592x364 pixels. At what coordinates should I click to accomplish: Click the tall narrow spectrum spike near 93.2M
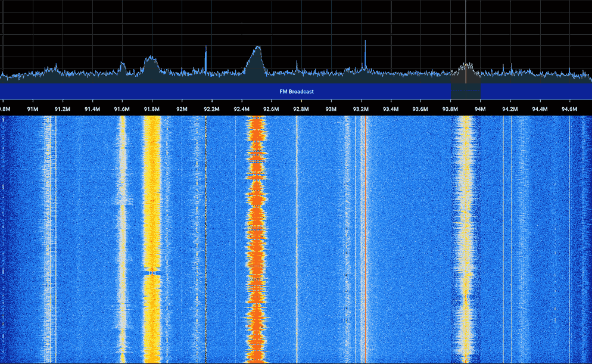(365, 55)
